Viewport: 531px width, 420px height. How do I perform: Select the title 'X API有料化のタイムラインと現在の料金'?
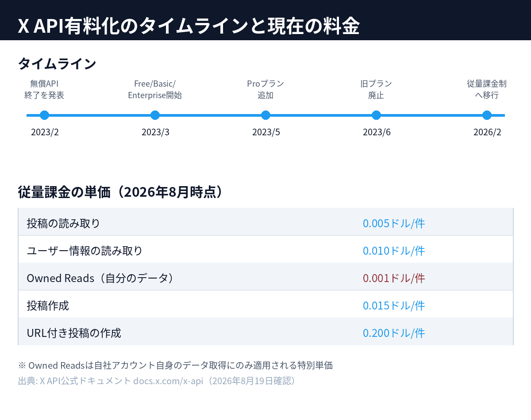[189, 27]
